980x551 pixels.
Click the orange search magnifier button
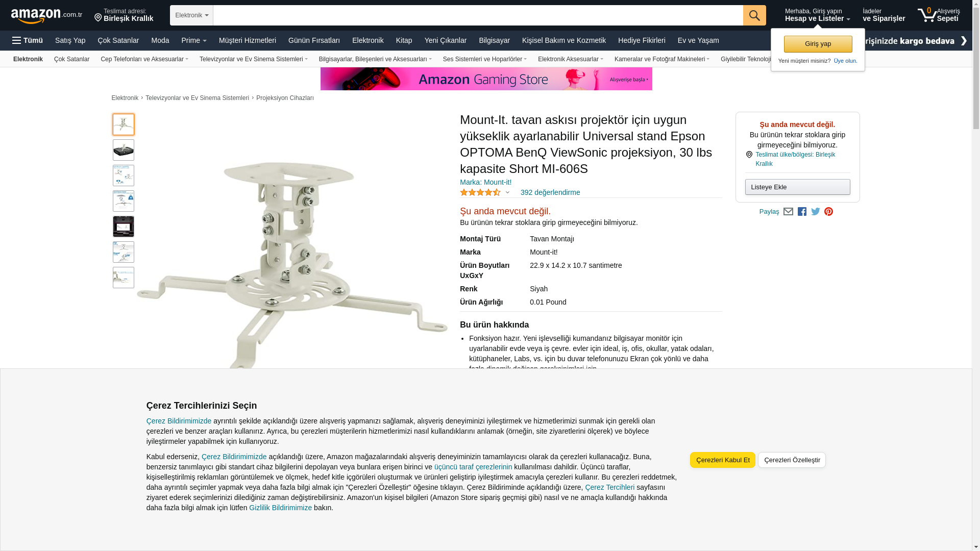[x=754, y=15]
